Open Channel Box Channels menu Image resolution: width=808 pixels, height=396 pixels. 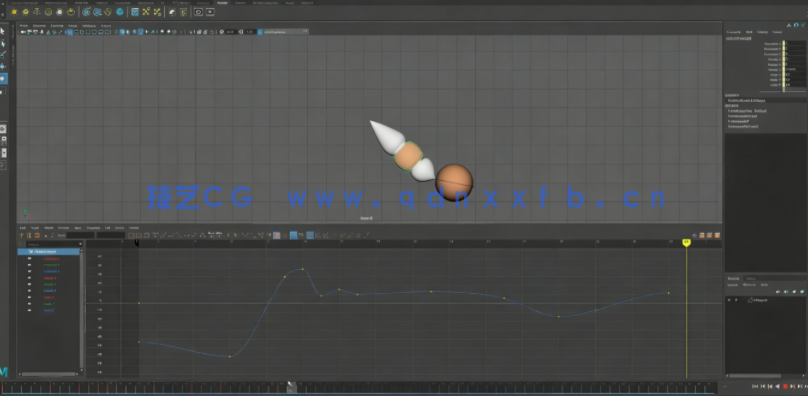(x=734, y=32)
